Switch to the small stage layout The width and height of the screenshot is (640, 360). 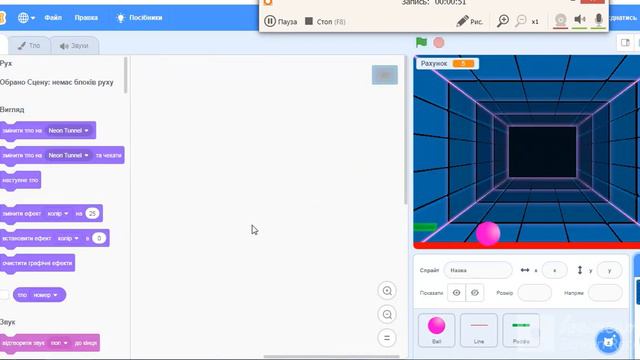(x=625, y=42)
